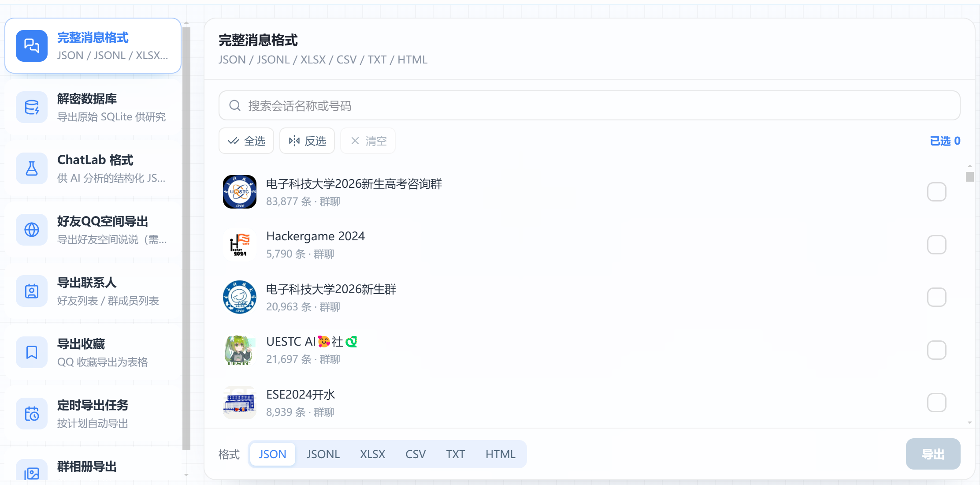
Task: Click the mirror-flip icon on 反选
Action: (294, 141)
